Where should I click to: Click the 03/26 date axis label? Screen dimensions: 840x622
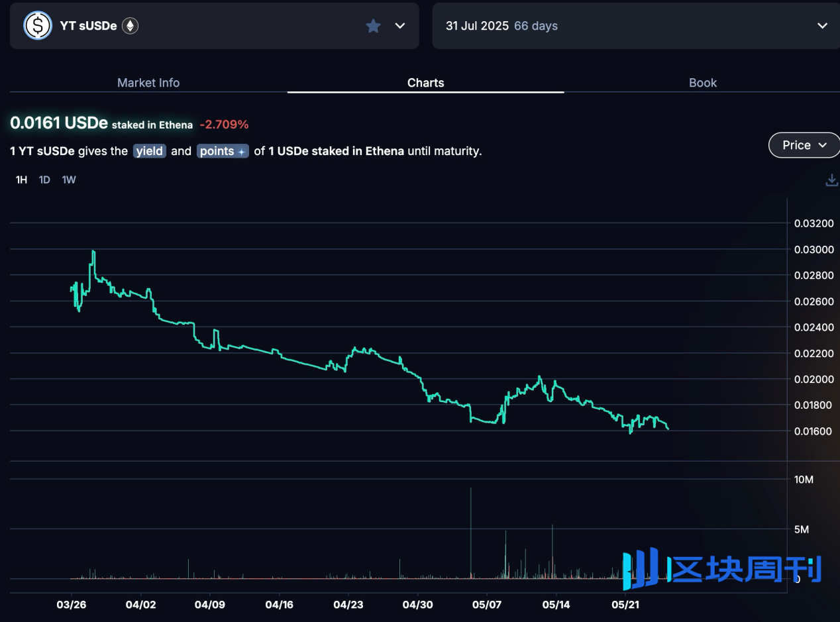point(71,605)
